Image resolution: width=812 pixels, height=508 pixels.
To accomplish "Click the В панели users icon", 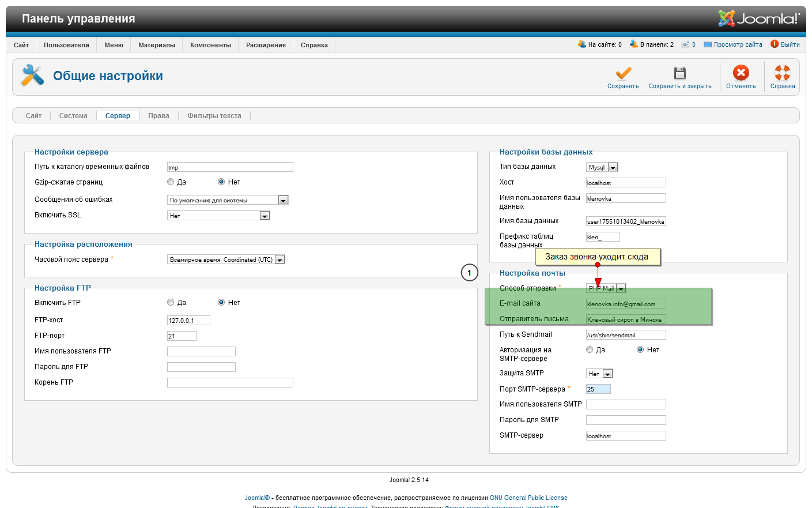I will click(634, 44).
